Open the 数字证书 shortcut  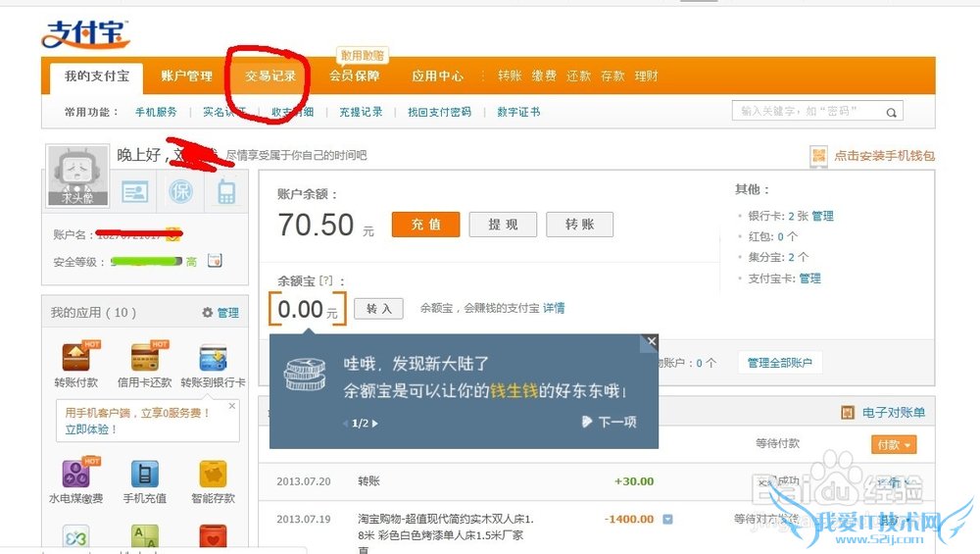click(x=518, y=112)
